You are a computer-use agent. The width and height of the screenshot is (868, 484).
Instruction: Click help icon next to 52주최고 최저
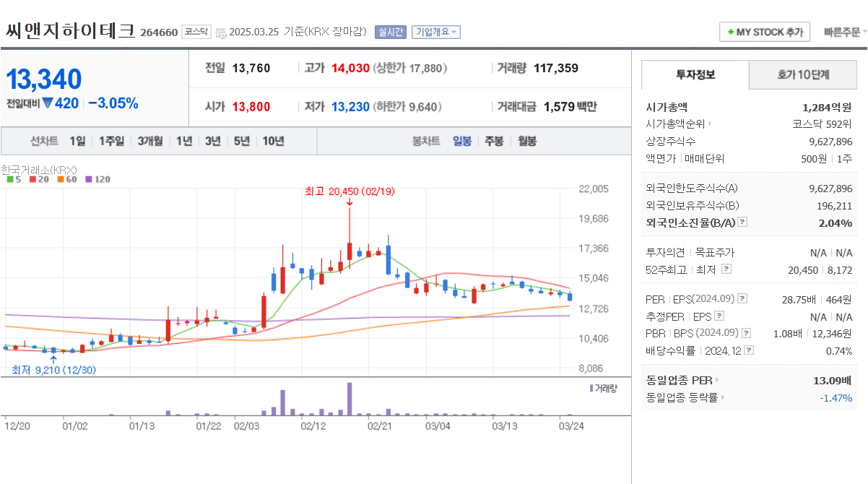point(726,269)
